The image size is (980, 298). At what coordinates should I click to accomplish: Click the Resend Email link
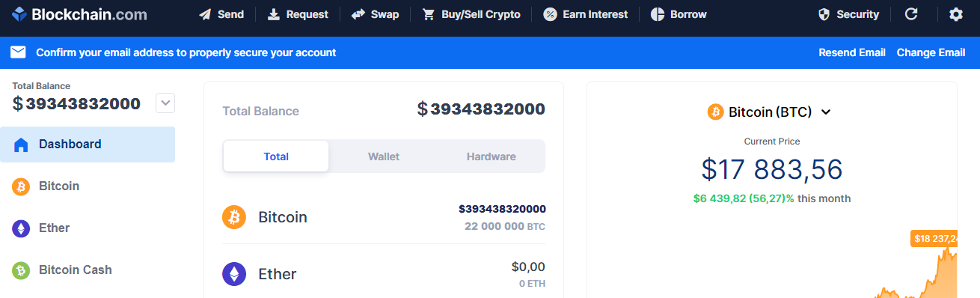coord(852,52)
